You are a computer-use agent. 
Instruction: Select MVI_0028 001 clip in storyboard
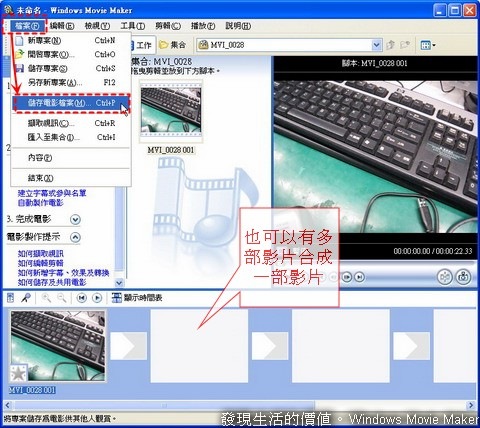pyautogui.click(x=58, y=346)
